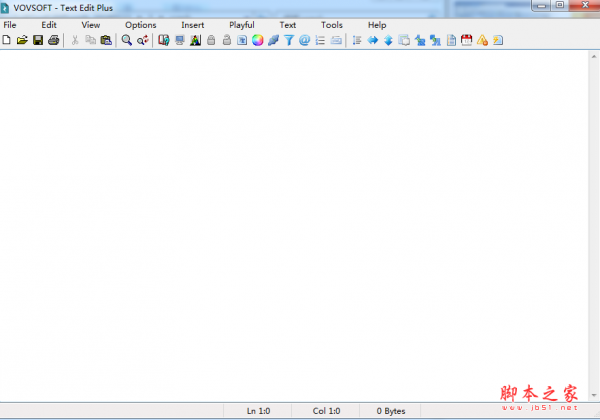Click the book with question mark icon
Image resolution: width=600 pixels, height=420 pixels.
(164, 40)
